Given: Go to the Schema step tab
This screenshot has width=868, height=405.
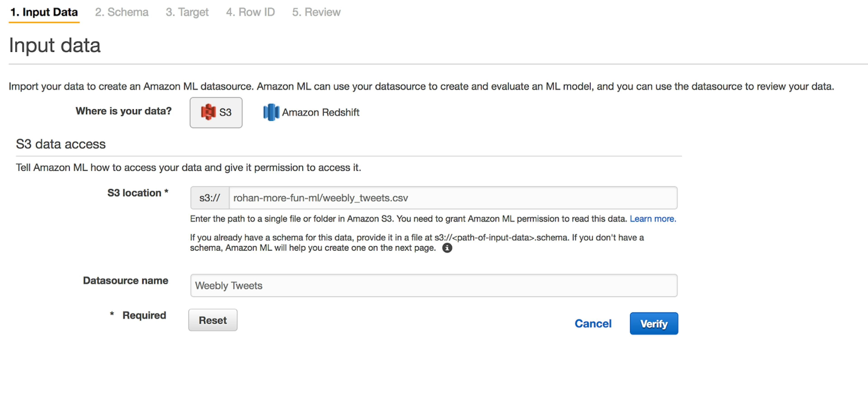Looking at the screenshot, I should 122,12.
